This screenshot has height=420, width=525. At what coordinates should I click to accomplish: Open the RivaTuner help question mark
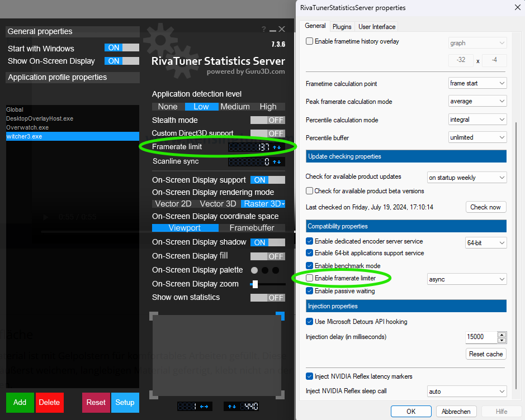(264, 30)
